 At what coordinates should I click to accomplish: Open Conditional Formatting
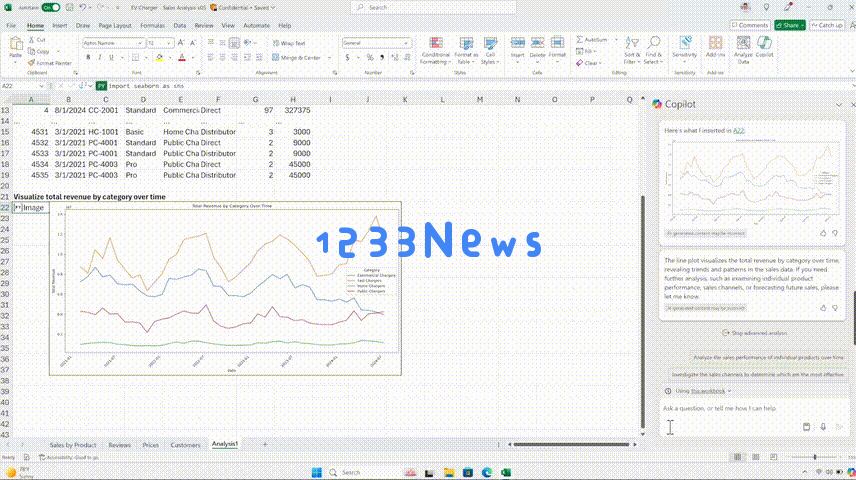436,51
